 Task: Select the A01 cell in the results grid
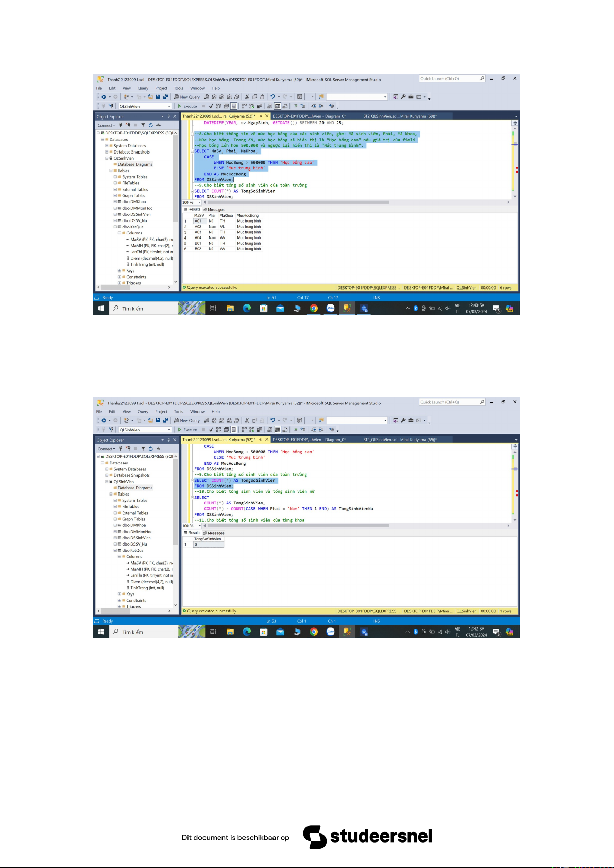click(199, 221)
